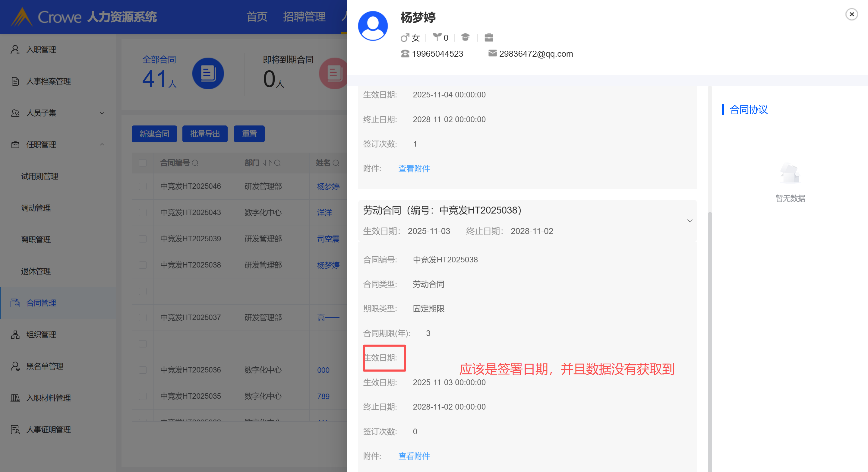Click the graduation cap education icon
868x472 pixels.
(x=465, y=37)
